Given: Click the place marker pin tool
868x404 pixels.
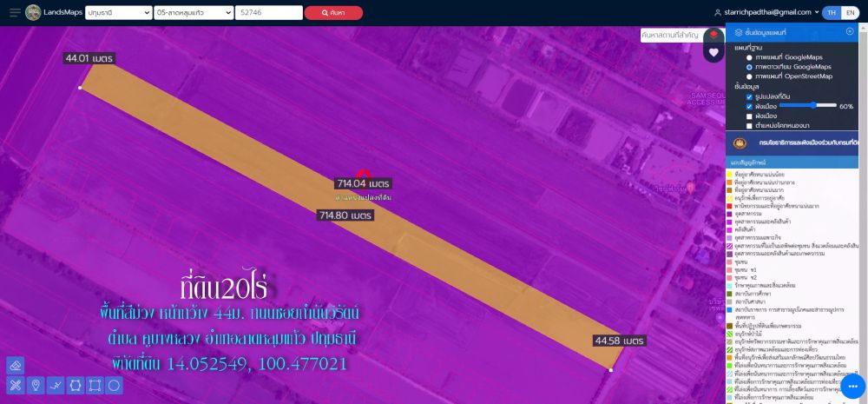Looking at the screenshot, I should pyautogui.click(x=36, y=385).
